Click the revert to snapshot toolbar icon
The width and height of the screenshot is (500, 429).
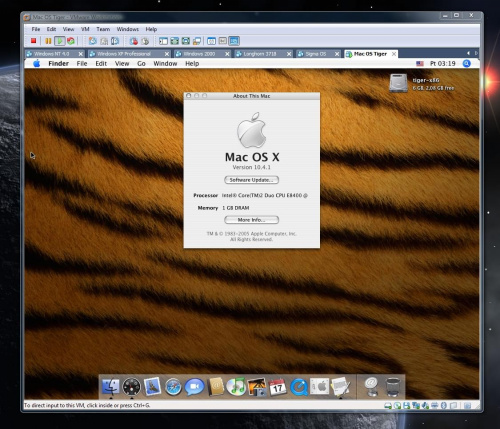click(104, 41)
